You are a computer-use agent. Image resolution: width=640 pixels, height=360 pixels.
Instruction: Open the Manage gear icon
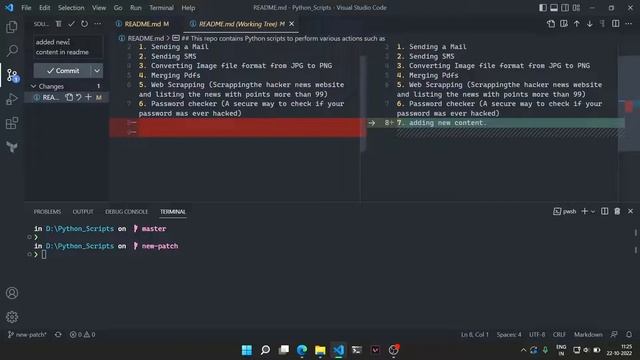click(12, 317)
